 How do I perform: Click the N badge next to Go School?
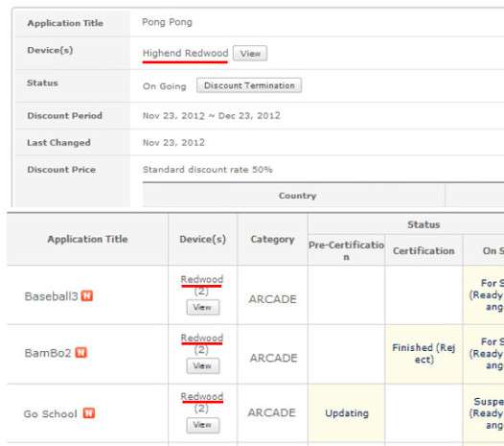tap(89, 412)
